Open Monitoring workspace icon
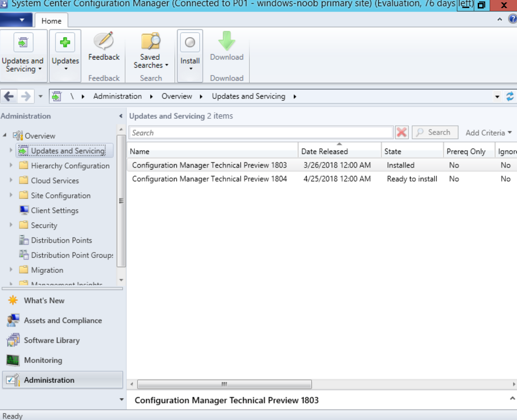 [x=13, y=360]
